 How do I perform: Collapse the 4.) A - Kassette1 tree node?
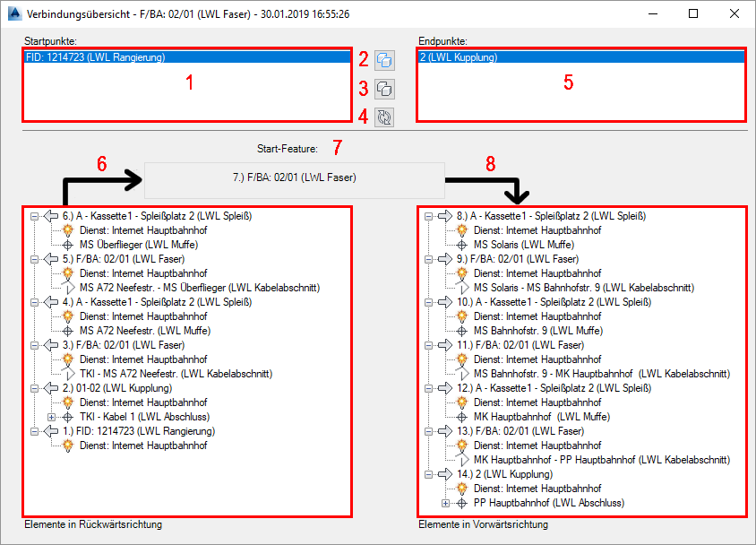tap(34, 303)
